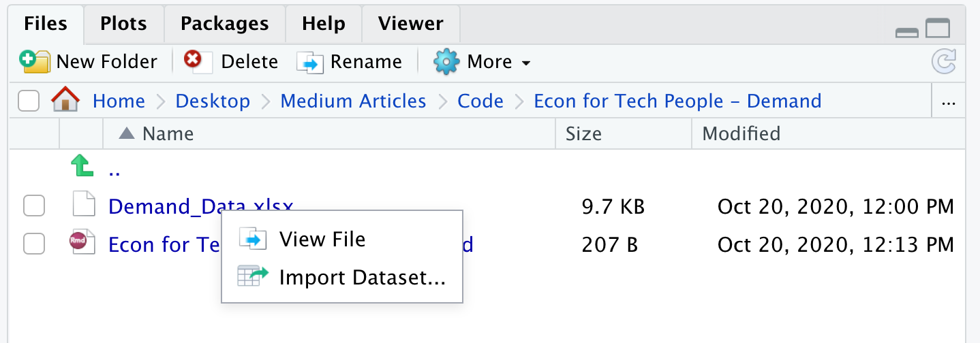Image resolution: width=980 pixels, height=343 pixels.
Task: Check the Demand_Data.xlsx checkbox
Action: click(34, 206)
